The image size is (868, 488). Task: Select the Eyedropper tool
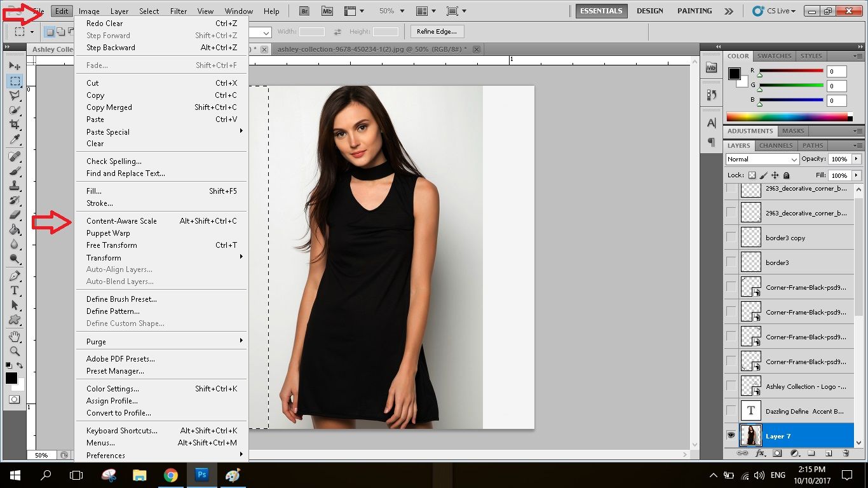coord(15,139)
